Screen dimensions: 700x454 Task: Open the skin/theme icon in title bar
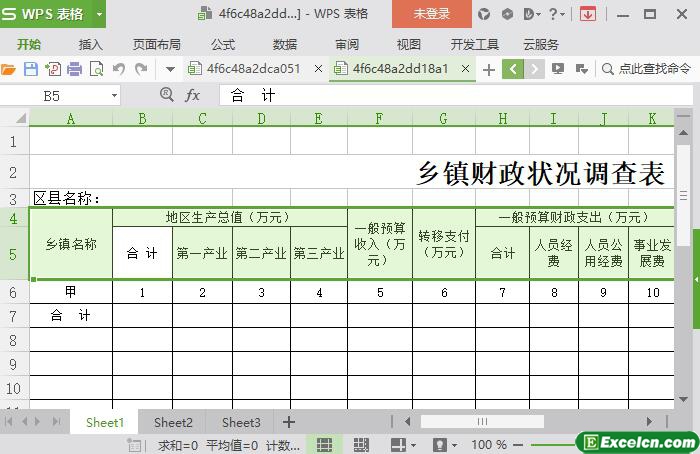(484, 14)
